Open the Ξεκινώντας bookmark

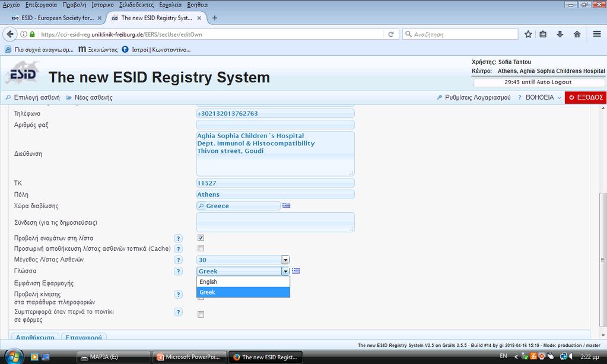(98, 50)
